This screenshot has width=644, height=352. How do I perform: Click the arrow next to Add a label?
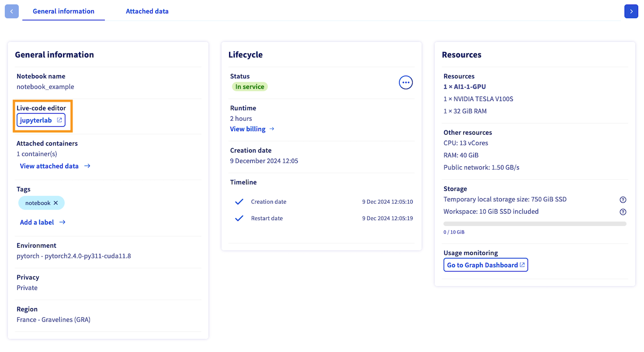[x=63, y=222]
